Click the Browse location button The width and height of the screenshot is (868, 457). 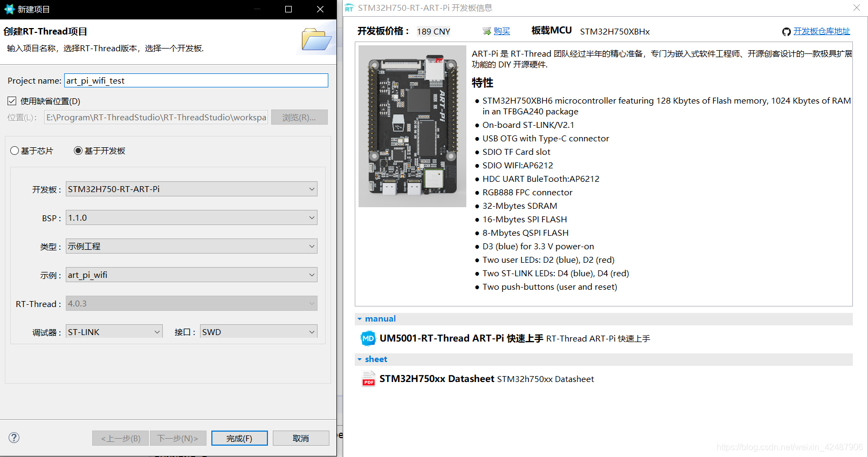tap(299, 117)
